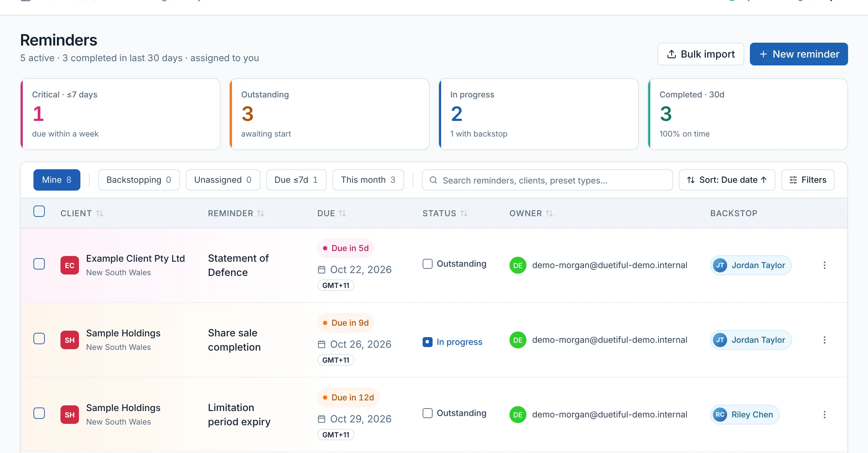This screenshot has height=453, width=868.
Task: Open the In progress summary card
Action: click(539, 114)
